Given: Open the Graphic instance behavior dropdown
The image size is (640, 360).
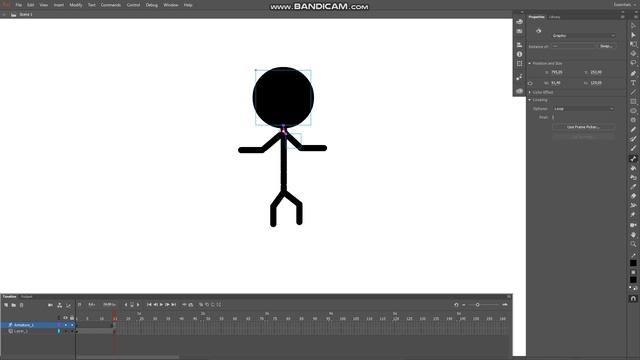Looking at the screenshot, I should click(x=583, y=36).
